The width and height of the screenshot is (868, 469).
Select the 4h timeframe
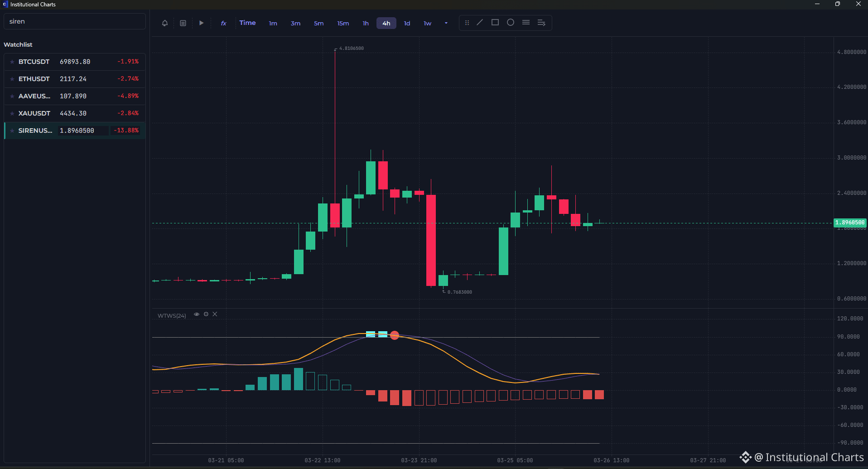point(386,23)
